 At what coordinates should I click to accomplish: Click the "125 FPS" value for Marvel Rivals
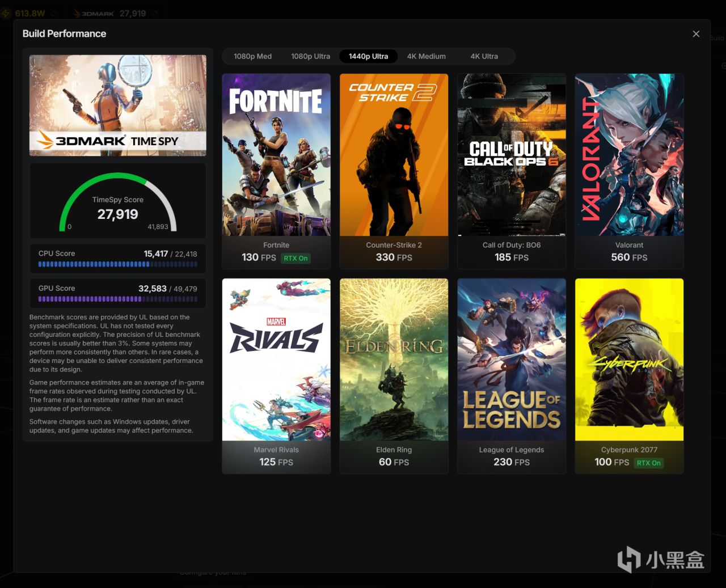pos(276,462)
